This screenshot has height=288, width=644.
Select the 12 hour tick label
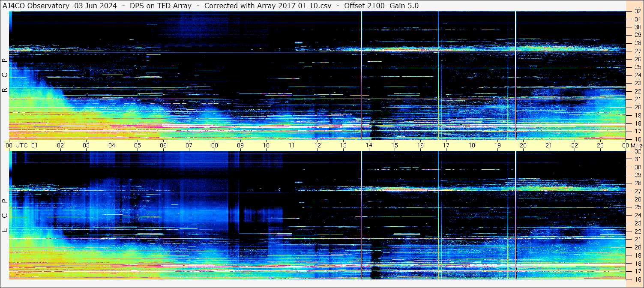(x=318, y=145)
